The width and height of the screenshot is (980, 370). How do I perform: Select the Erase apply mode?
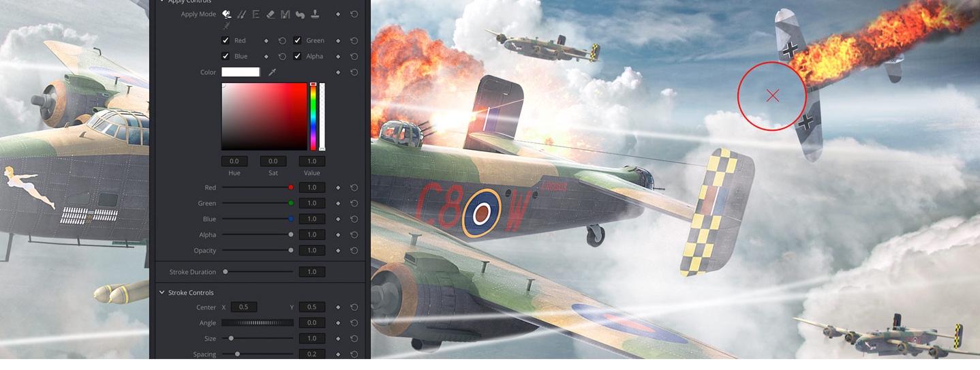(271, 14)
